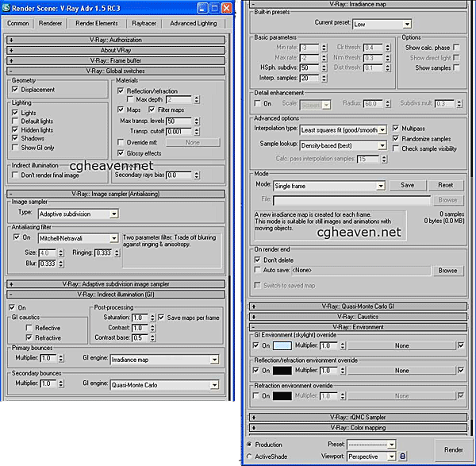Expand the Color mapping rollout
Viewport: 476px width, 466px height.
pos(358,427)
